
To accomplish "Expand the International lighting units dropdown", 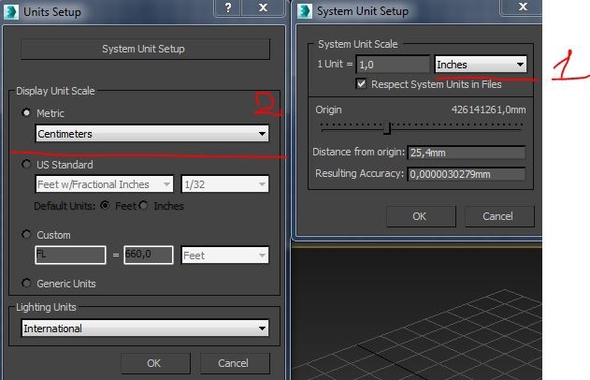I will point(145,328).
